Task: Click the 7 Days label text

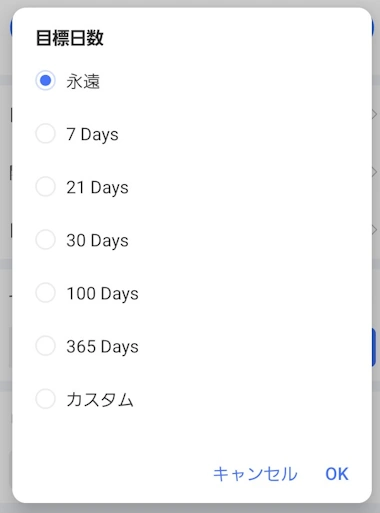Action: (x=92, y=135)
